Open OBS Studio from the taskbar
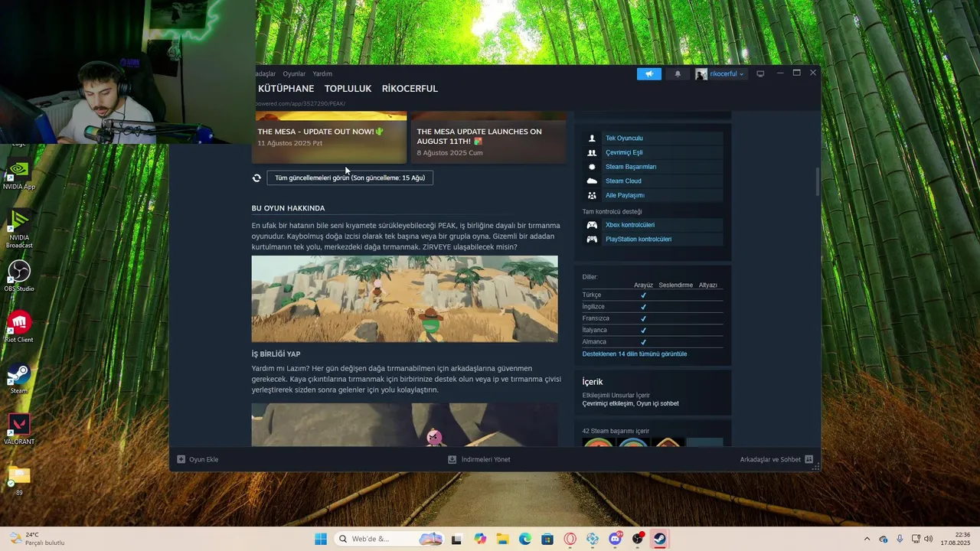Screen dimensions: 980x551 [638, 539]
